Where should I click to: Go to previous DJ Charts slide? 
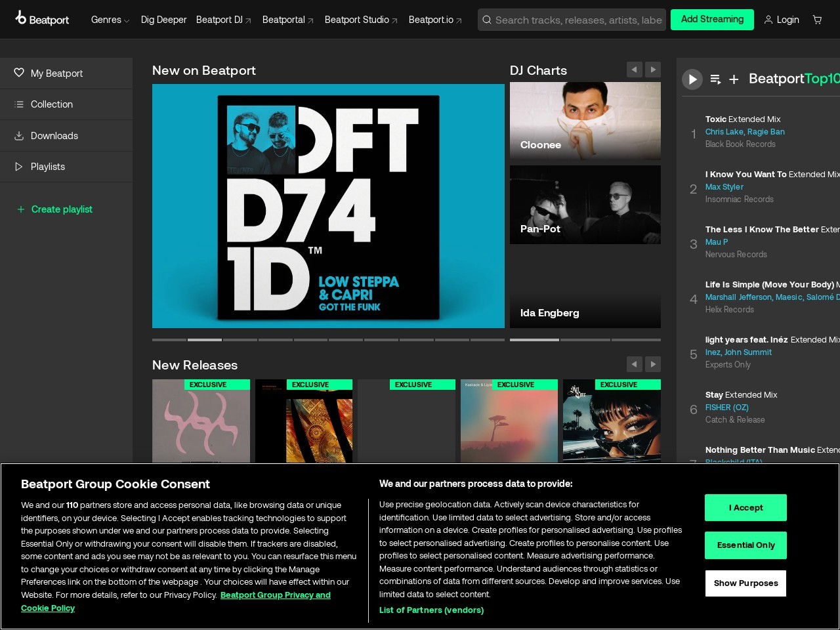[634, 70]
